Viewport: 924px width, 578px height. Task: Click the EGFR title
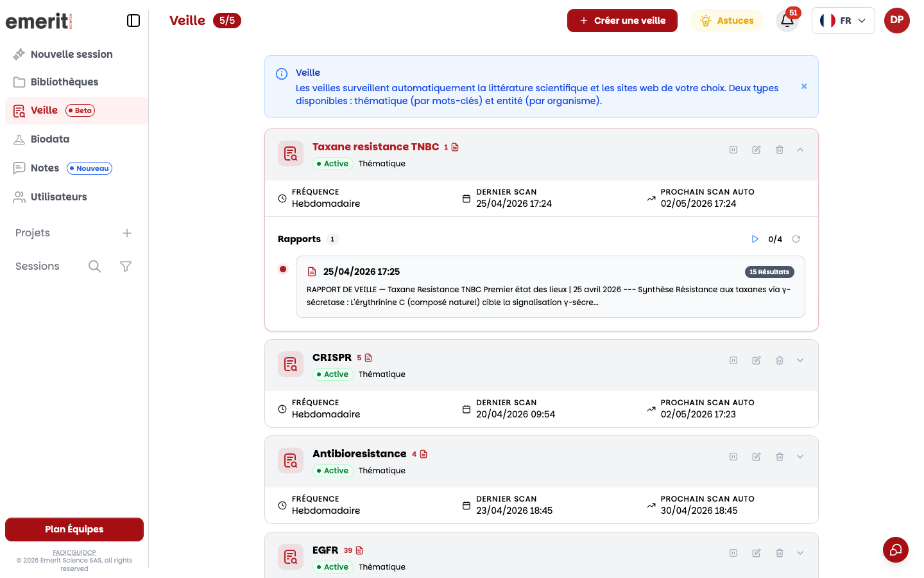325,550
